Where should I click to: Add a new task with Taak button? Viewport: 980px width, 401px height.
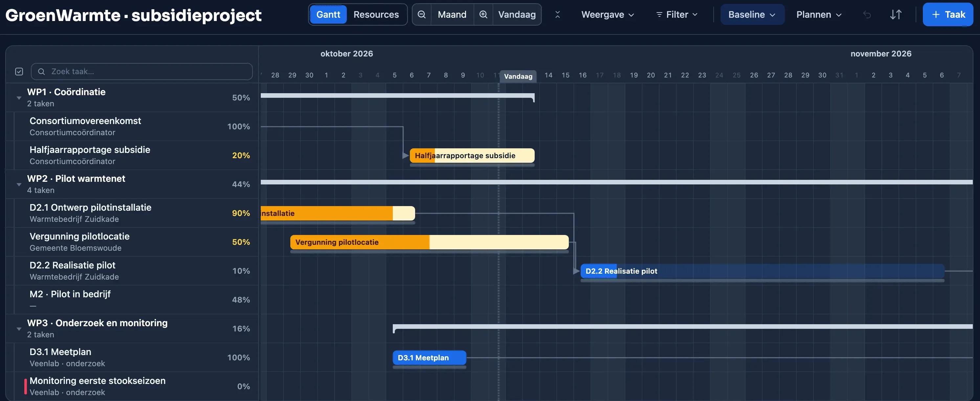click(948, 14)
